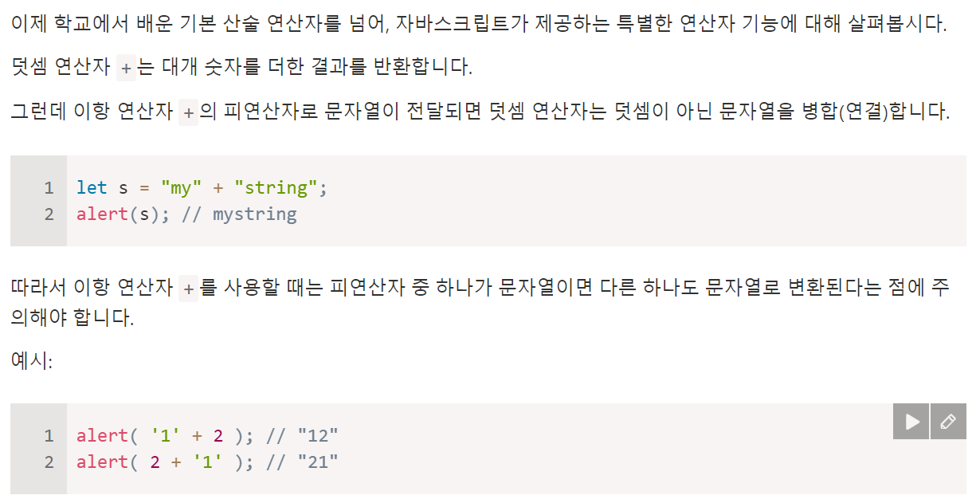Click the "string" literal in code
Screen dimensions: 980x503
pos(276,188)
